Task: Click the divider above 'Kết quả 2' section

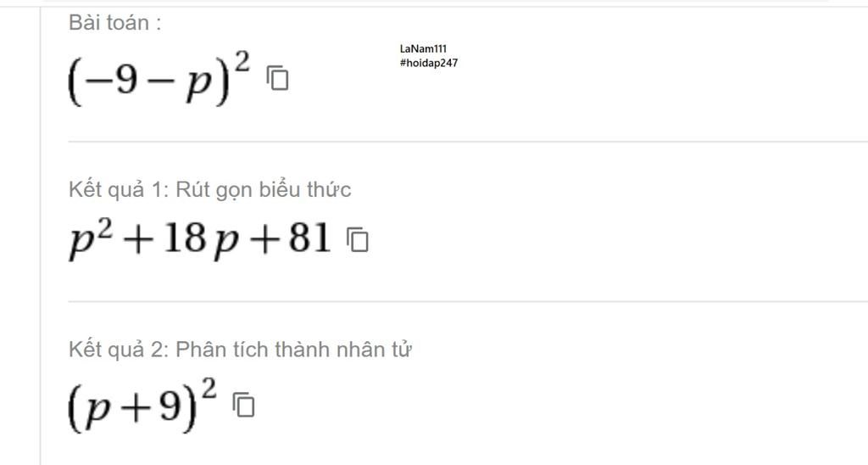Action: (x=468, y=302)
